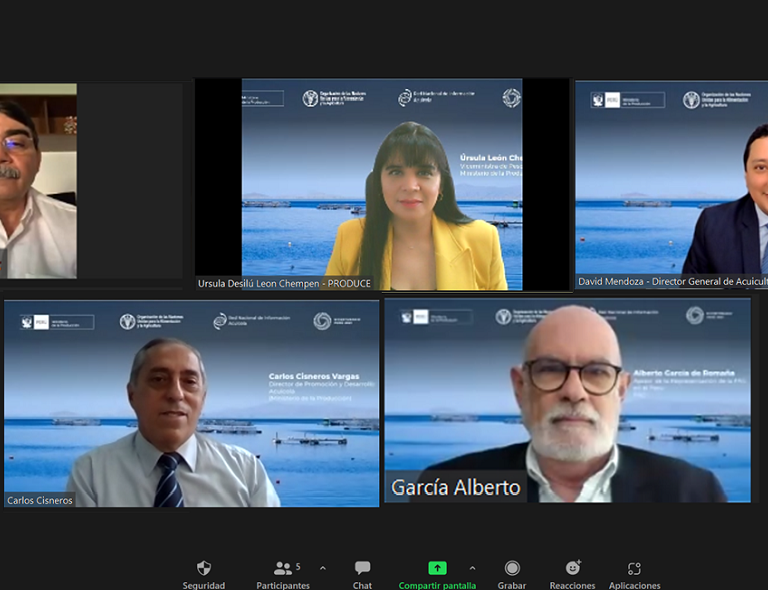The image size is (768, 590).
Task: Click the Participantes text label
Action: [x=283, y=585]
